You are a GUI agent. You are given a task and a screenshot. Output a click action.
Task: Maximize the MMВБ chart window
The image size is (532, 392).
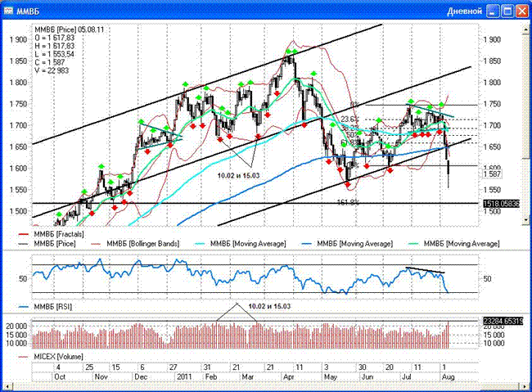pos(507,11)
